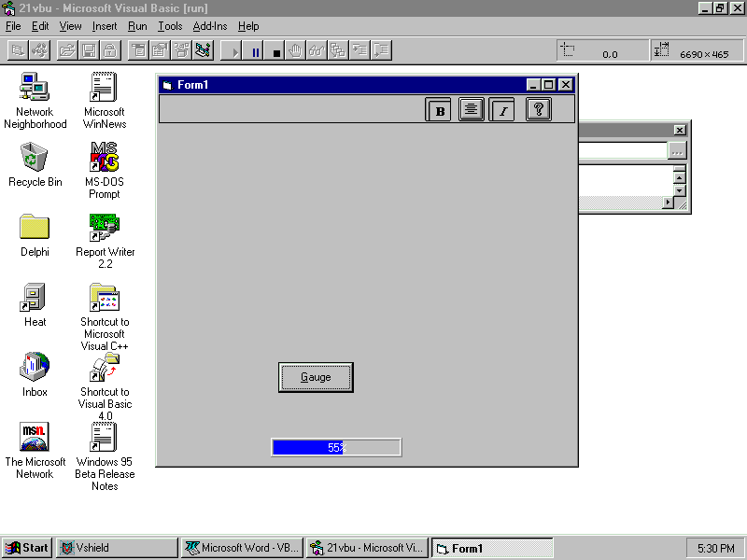The width and height of the screenshot is (747, 560).
Task: Open the Run menu
Action: click(137, 26)
